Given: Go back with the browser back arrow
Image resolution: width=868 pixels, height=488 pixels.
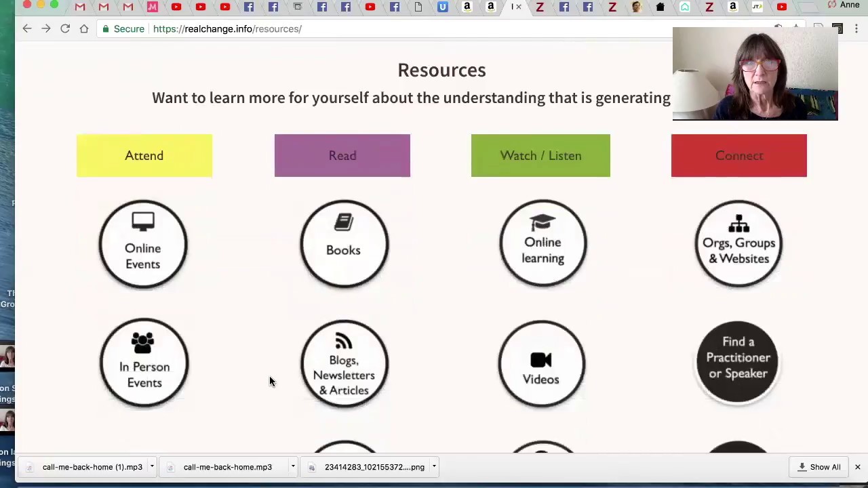Looking at the screenshot, I should point(26,28).
